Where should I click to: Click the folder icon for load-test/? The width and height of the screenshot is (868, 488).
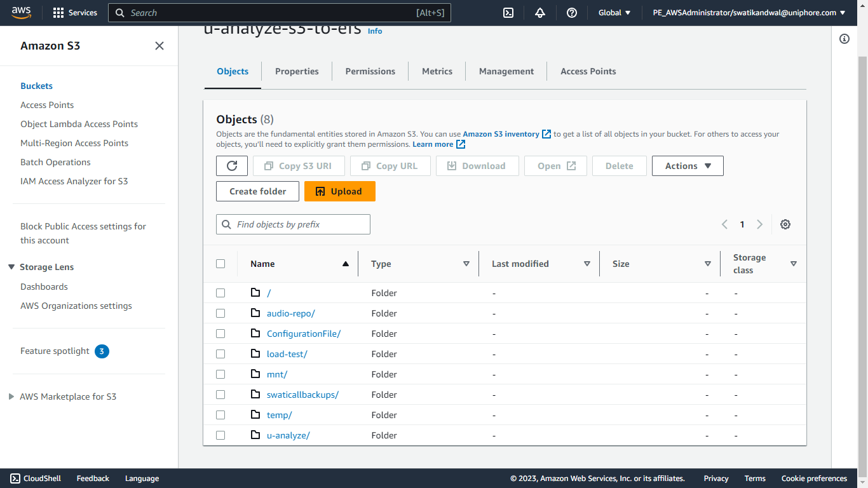[x=255, y=354]
